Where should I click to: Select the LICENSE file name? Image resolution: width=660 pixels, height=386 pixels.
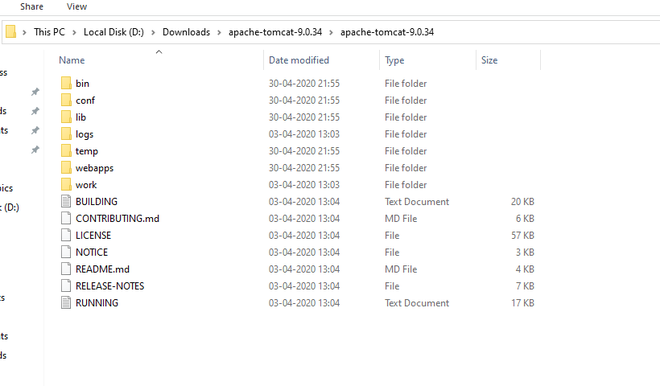point(93,235)
